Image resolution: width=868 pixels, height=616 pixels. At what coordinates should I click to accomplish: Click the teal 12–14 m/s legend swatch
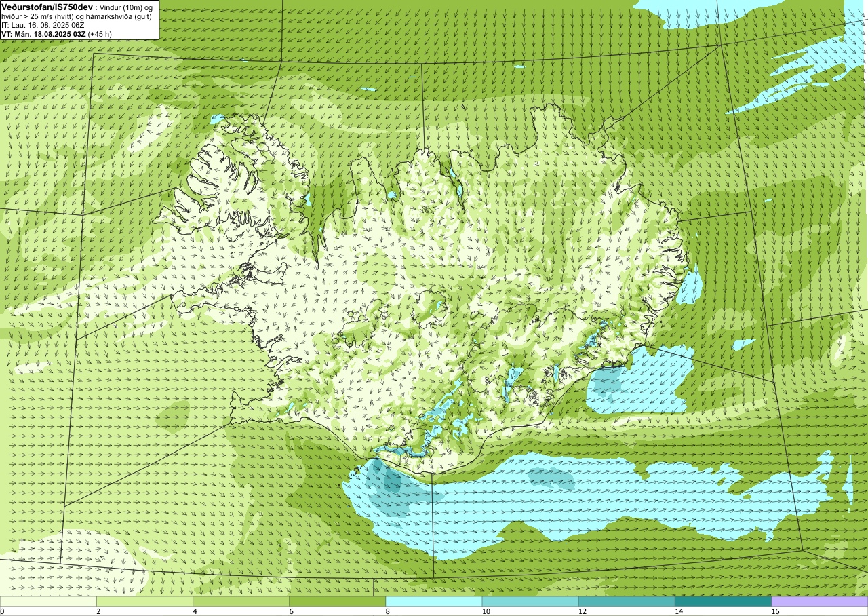click(627, 601)
